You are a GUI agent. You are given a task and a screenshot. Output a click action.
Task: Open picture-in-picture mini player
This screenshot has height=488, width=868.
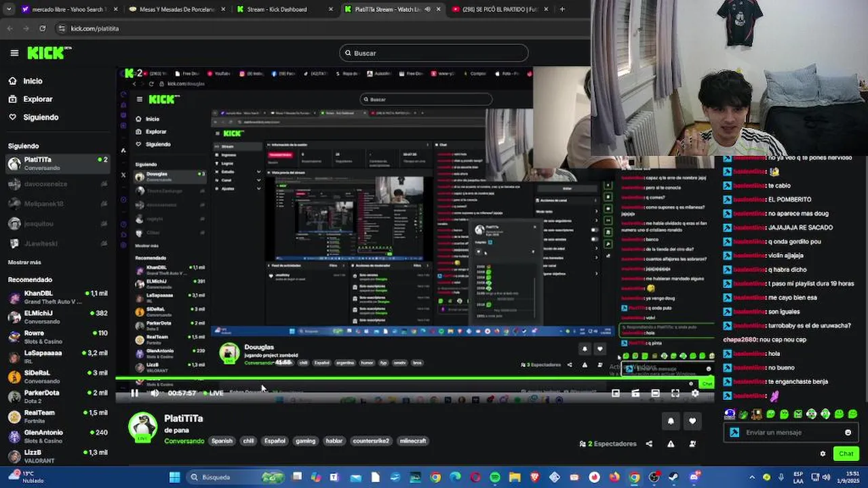click(616, 393)
